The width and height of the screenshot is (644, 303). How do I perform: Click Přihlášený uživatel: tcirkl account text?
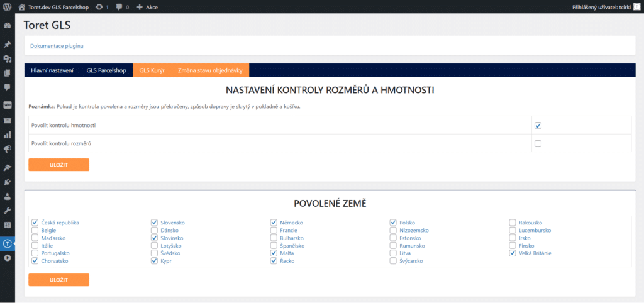tap(601, 7)
